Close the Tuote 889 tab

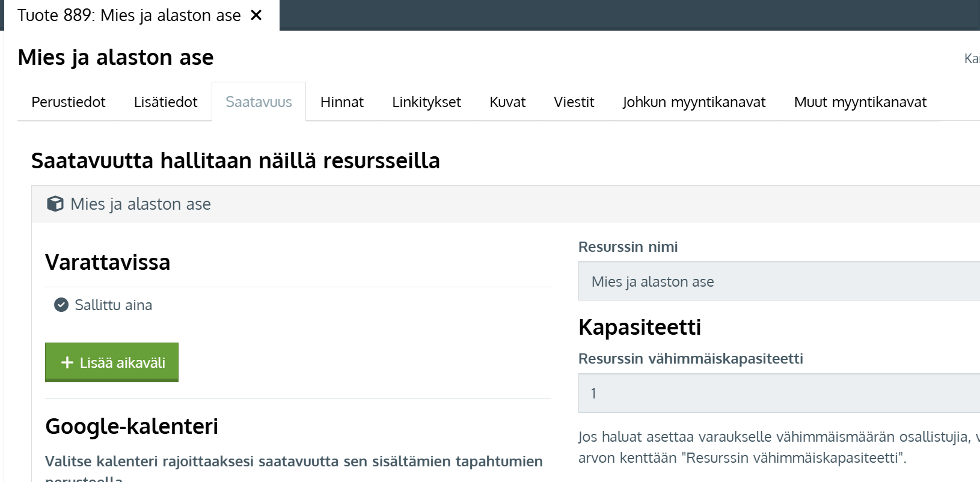pos(256,15)
